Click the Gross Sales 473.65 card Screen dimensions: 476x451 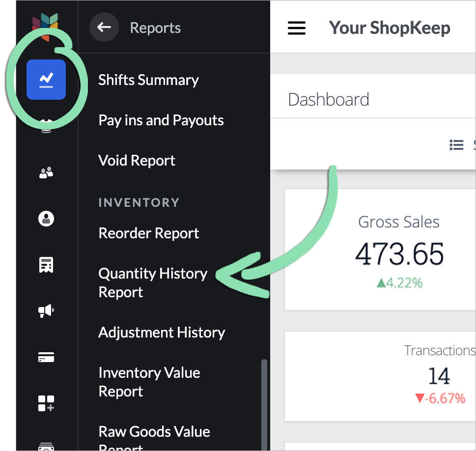point(380,250)
